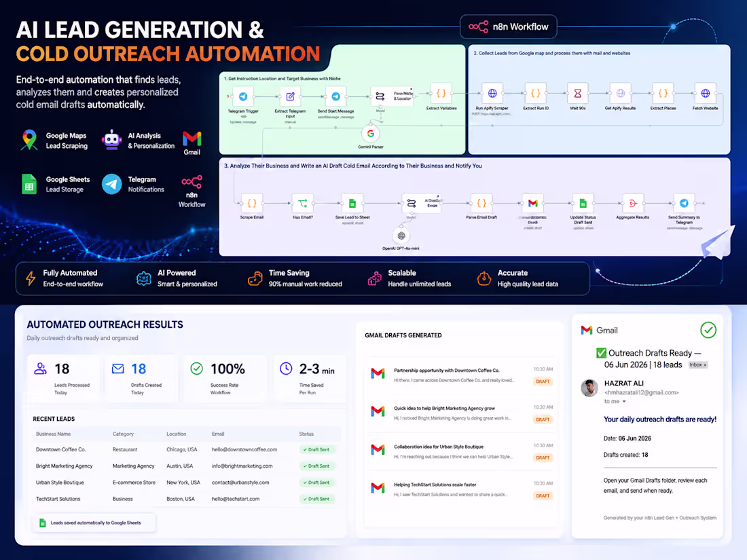Click the Fetch Website node
Screen dimensions: 747x560
coord(705,94)
